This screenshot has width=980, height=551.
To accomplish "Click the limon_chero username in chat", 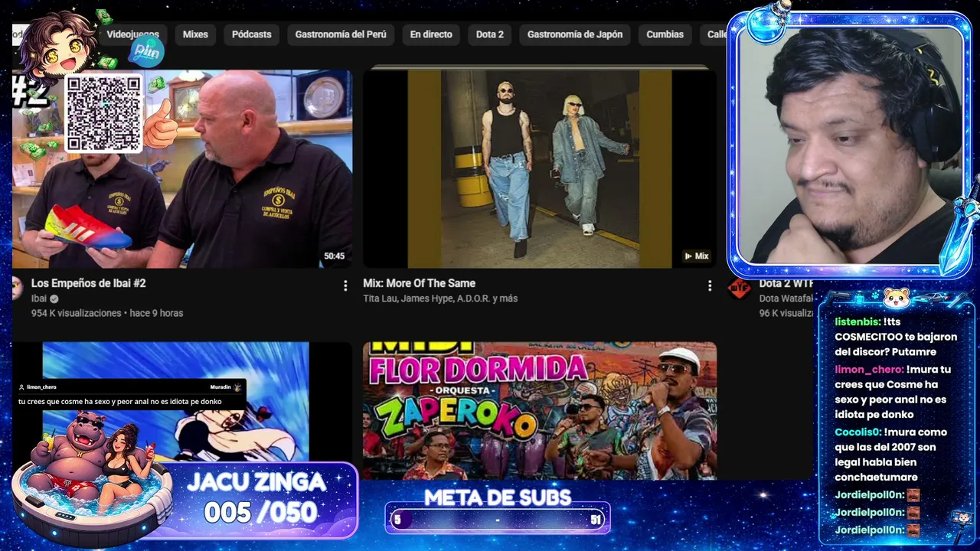I will pyautogui.click(x=870, y=370).
